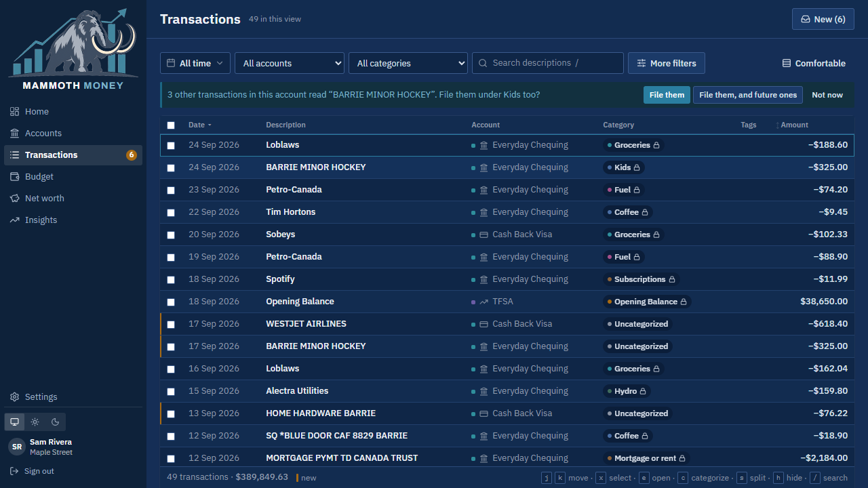The width and height of the screenshot is (868, 488).
Task: Tick the select-all checkbox in table header
Action: click(x=171, y=125)
